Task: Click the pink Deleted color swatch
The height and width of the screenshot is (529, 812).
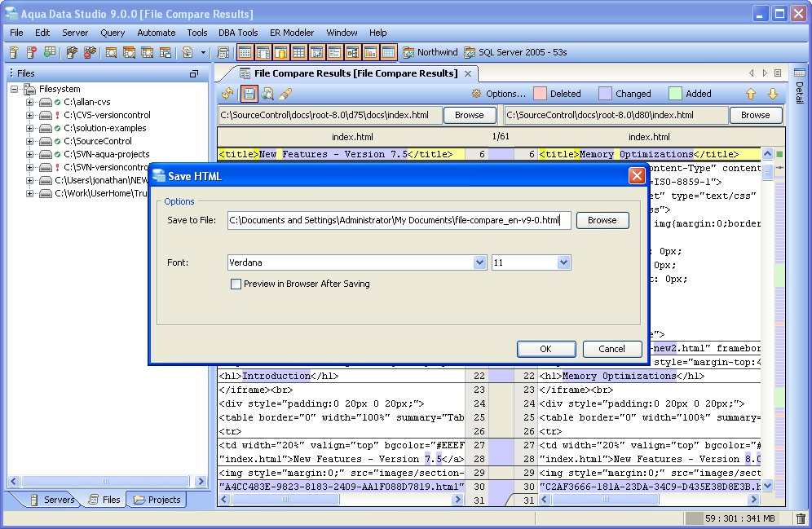Action: (541, 94)
